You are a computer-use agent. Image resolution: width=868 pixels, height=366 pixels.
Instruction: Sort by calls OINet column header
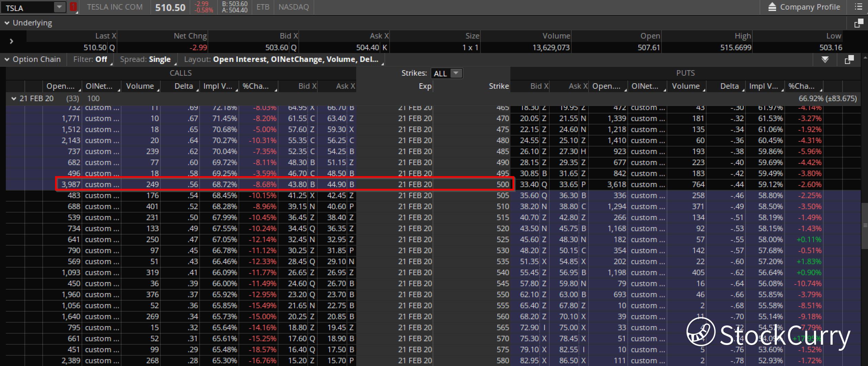click(101, 86)
